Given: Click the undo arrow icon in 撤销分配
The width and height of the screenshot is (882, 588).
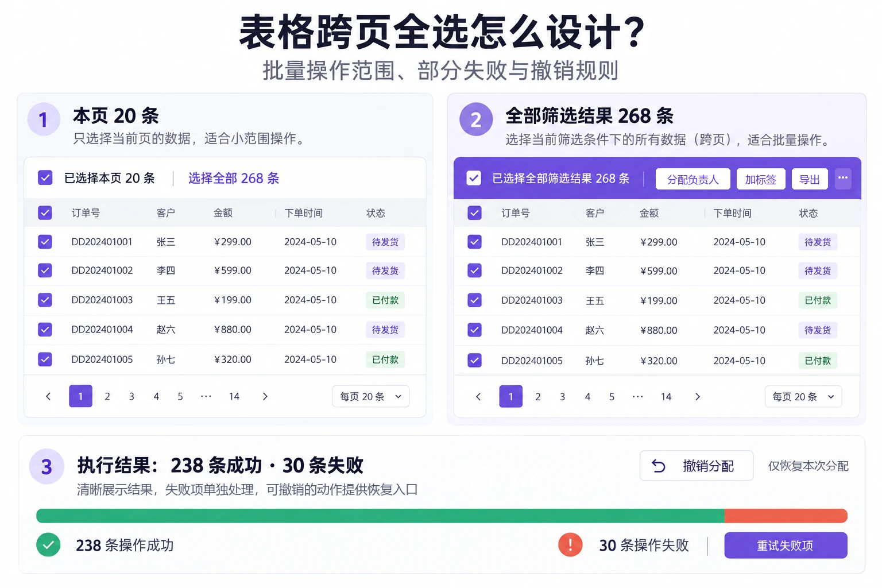Looking at the screenshot, I should tap(659, 466).
